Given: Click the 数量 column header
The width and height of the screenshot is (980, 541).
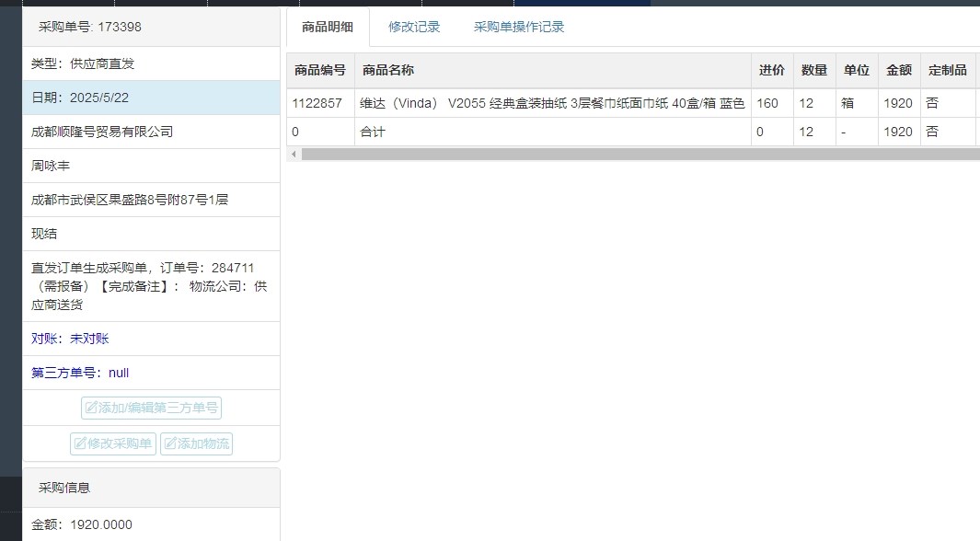Looking at the screenshot, I should click(814, 70).
